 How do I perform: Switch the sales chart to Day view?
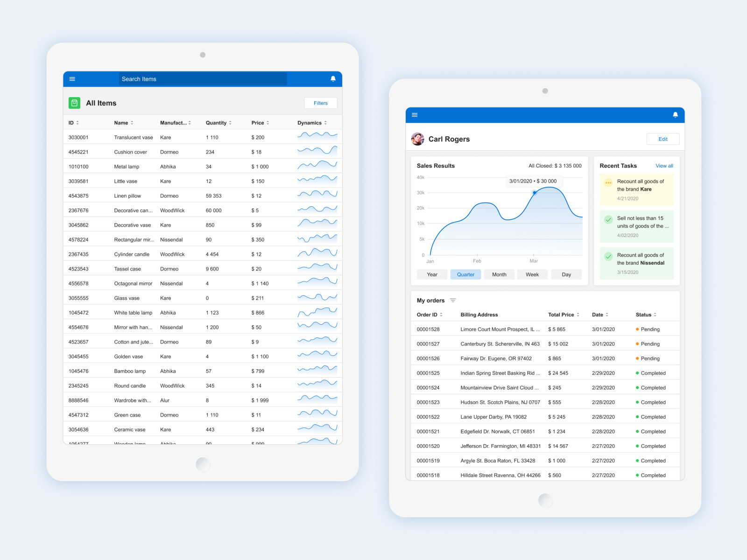[566, 274]
